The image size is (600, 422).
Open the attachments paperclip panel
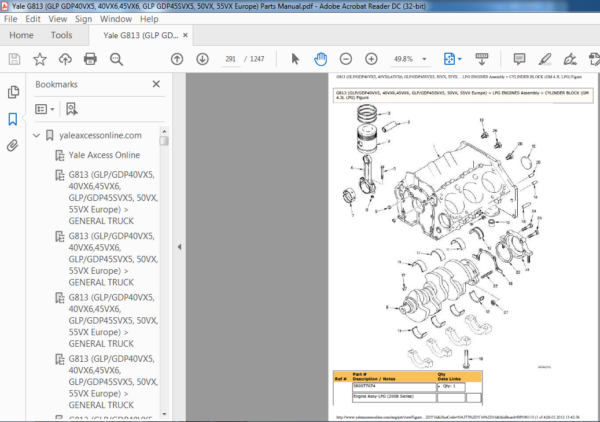(x=13, y=146)
